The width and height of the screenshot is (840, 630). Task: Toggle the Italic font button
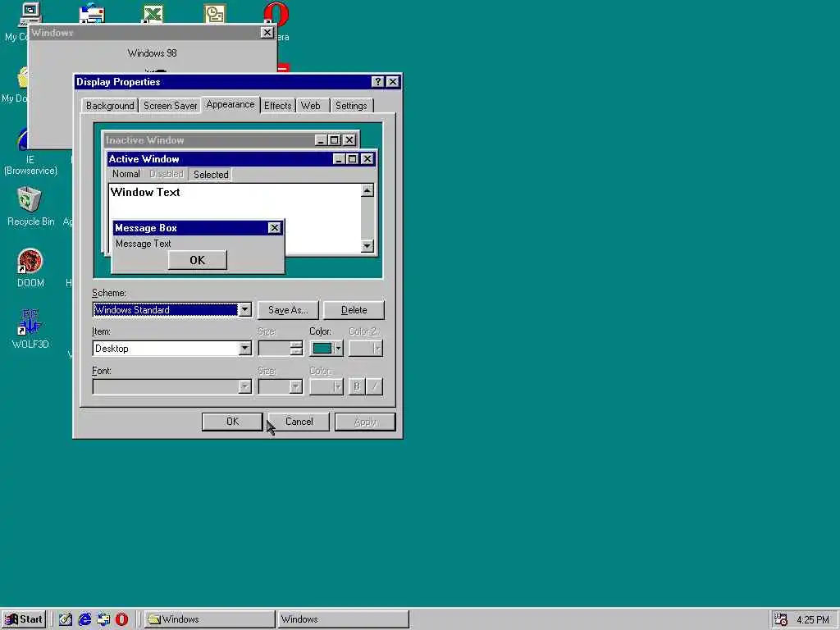coord(374,386)
